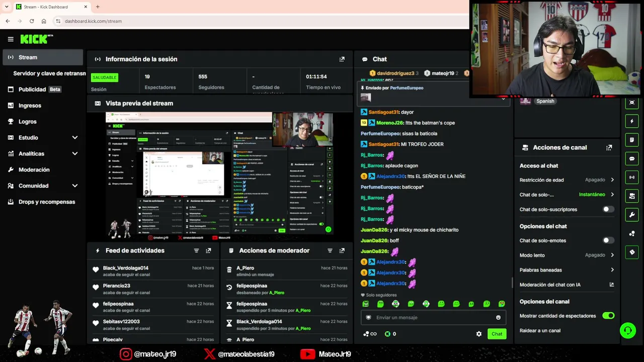The image size is (644, 362).
Task: Open the hamburger menu beside the Kick logo
Action: point(11,39)
